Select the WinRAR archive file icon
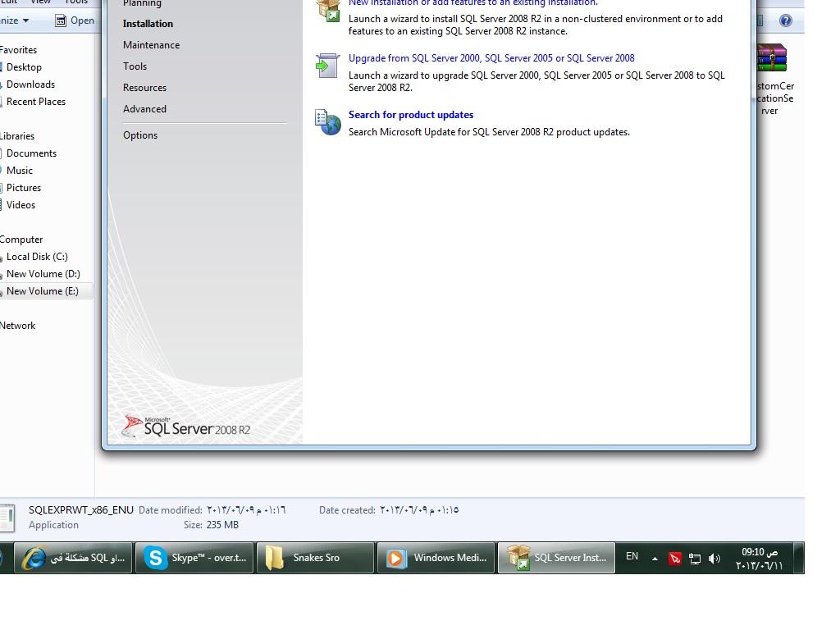 pos(771,58)
